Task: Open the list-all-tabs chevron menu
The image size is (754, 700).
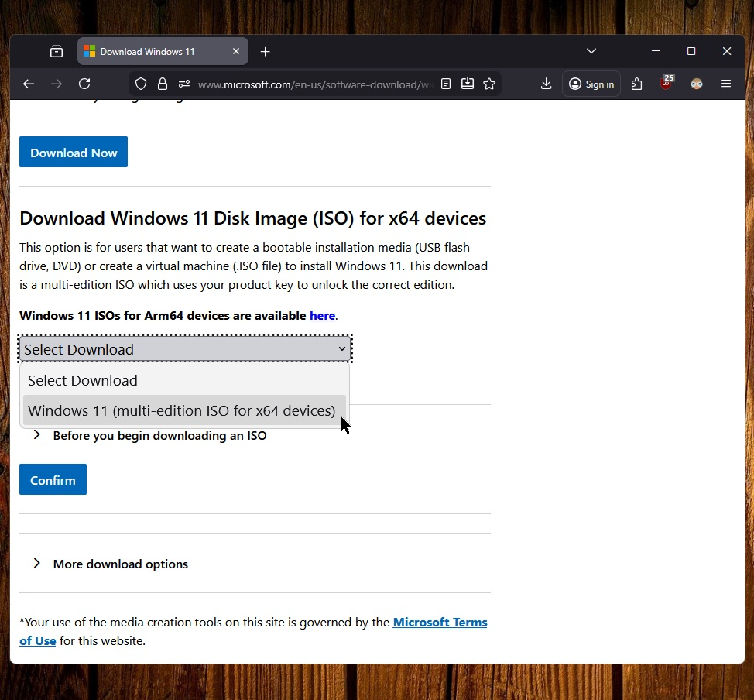Action: point(591,51)
